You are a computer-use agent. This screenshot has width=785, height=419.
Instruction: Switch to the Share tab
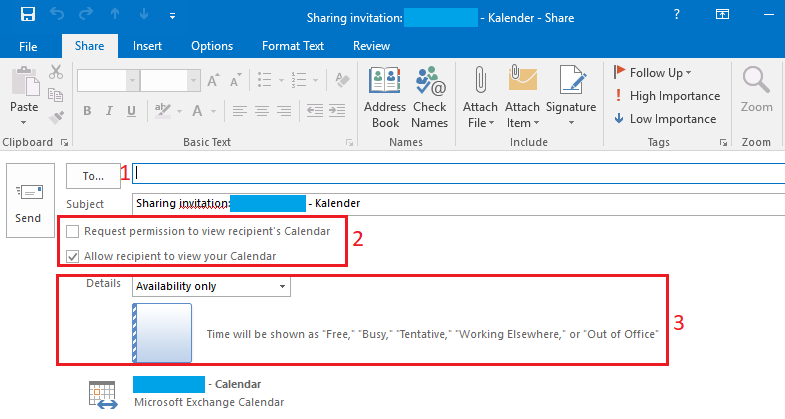90,46
